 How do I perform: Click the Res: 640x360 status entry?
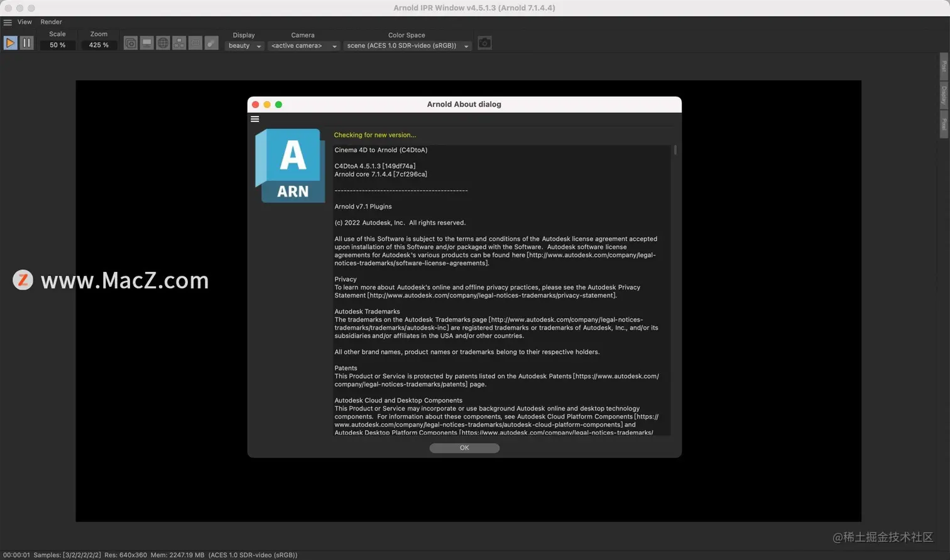tap(126, 555)
